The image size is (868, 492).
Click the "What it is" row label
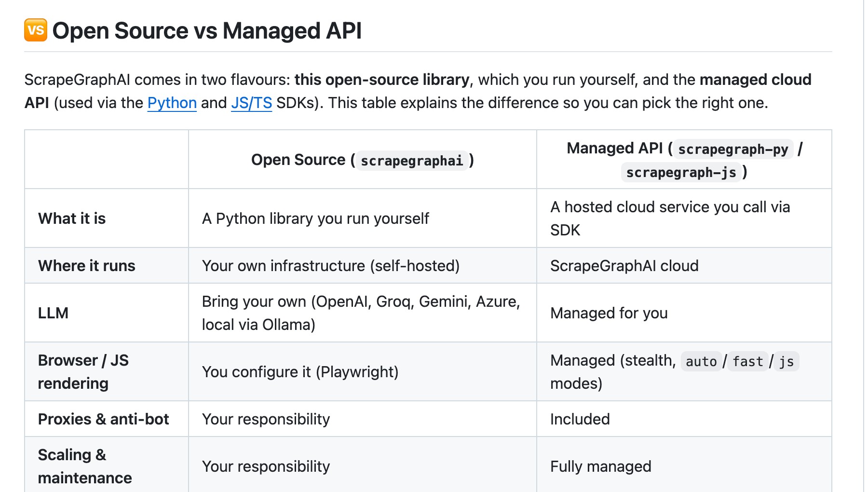pyautogui.click(x=72, y=219)
